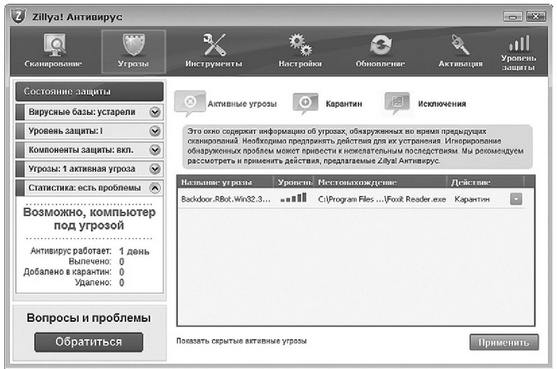Viewport: 557px width, 369px height.
Task: Sort by Уровень column header
Action: (294, 182)
